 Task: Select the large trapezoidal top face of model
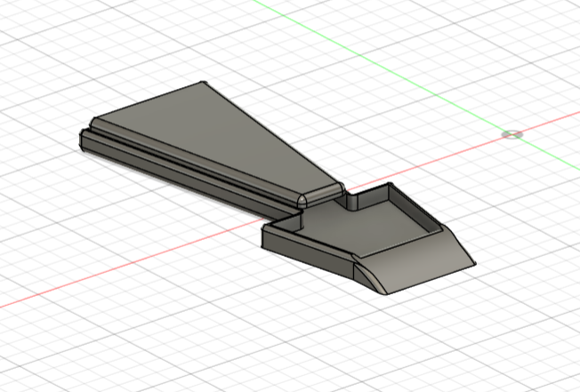pos(218,137)
